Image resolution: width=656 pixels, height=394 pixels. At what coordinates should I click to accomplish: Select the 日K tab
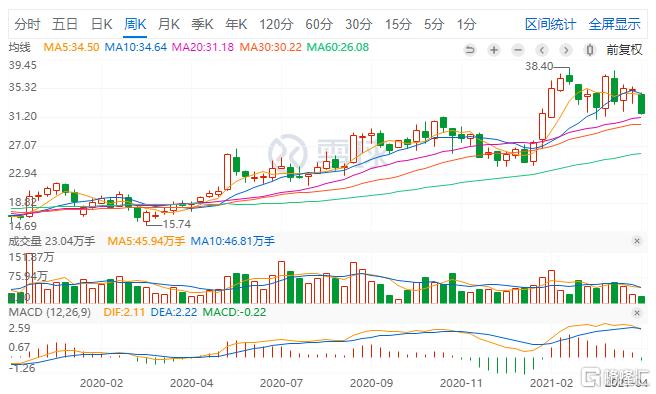click(102, 24)
